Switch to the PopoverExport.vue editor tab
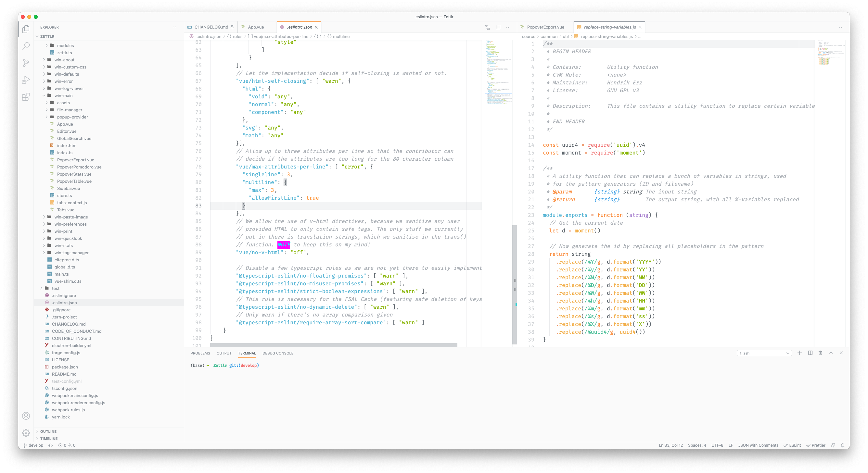The image size is (868, 473). [x=545, y=27]
